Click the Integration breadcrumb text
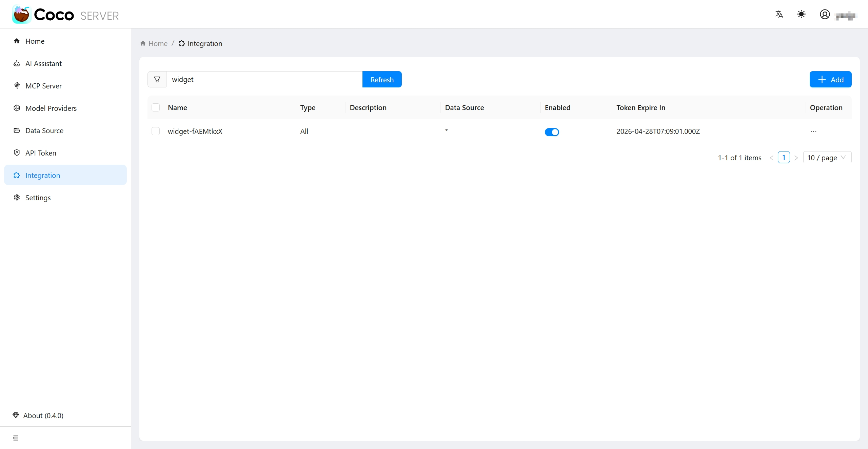Image resolution: width=868 pixels, height=449 pixels. coord(205,43)
